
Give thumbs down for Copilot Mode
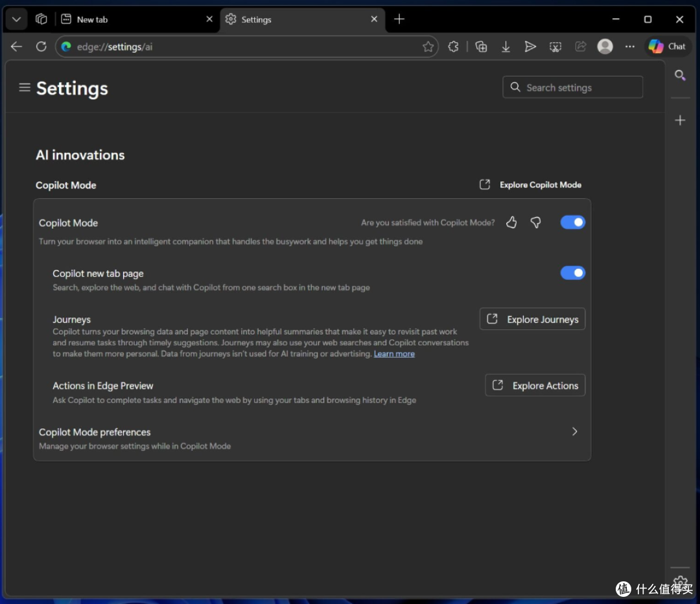click(536, 222)
